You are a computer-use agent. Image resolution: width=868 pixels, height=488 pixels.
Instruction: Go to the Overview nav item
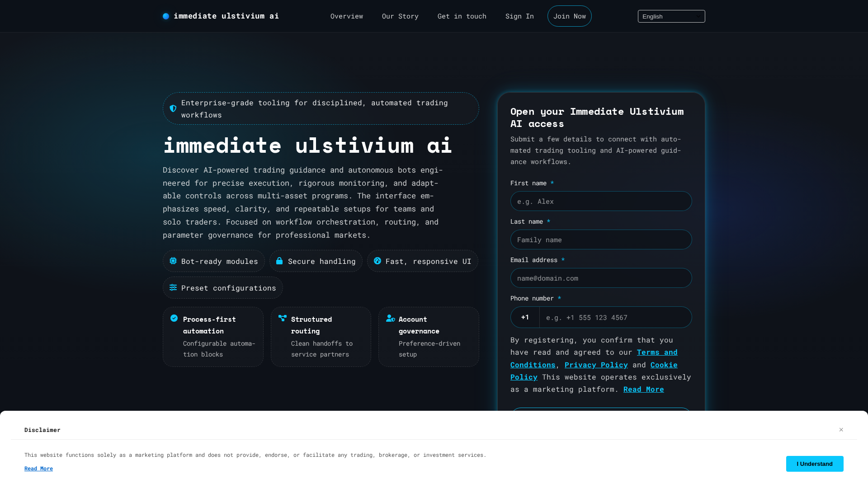click(347, 16)
